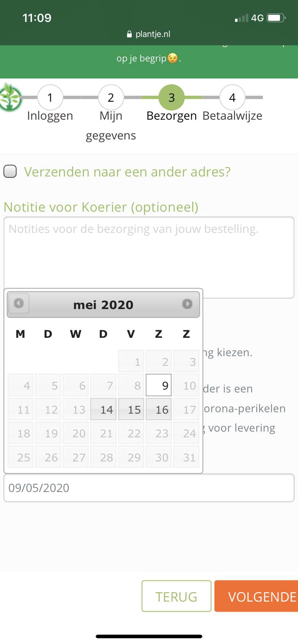Pick May 15 in the calendar
This screenshot has height=644, width=298.
click(131, 409)
